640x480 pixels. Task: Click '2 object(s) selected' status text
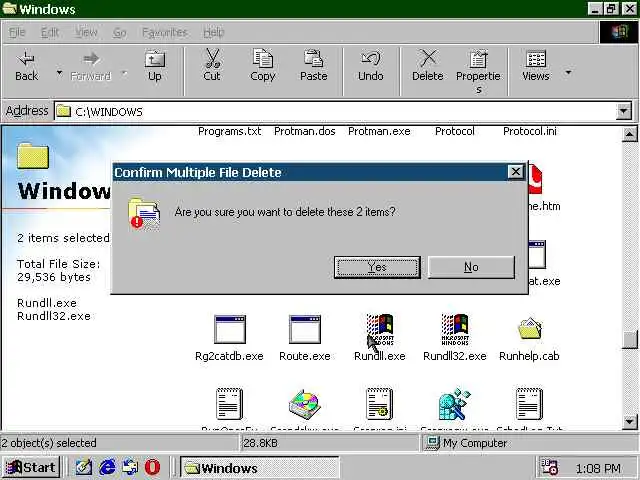click(x=49, y=443)
